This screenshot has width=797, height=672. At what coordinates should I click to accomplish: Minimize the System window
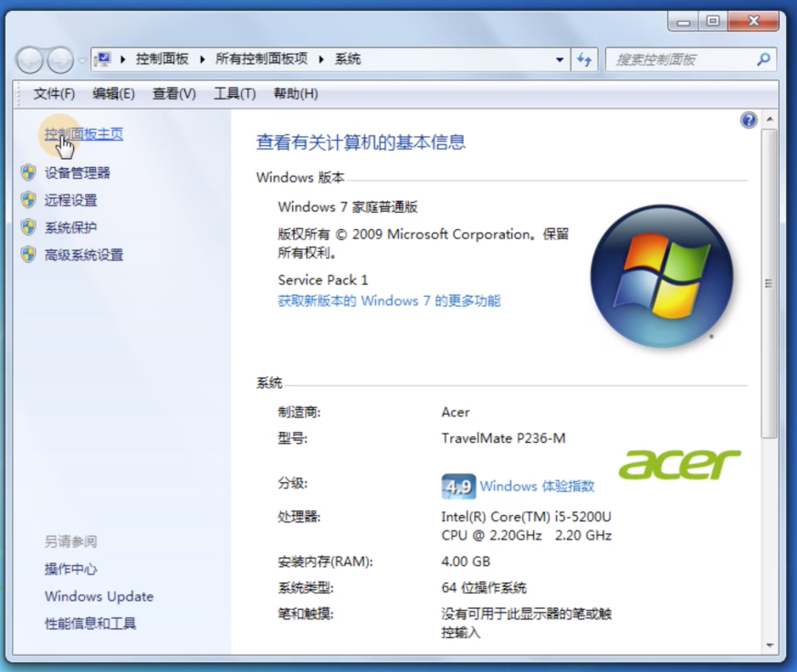pyautogui.click(x=684, y=22)
